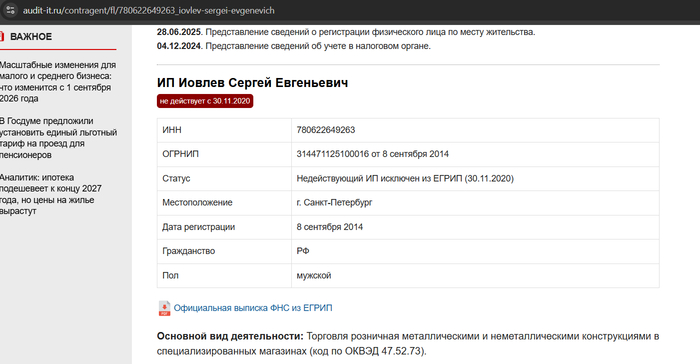700x364 pixels.
Task: Click the red 'не действует с 30.11.2020' badge
Action: (x=205, y=101)
